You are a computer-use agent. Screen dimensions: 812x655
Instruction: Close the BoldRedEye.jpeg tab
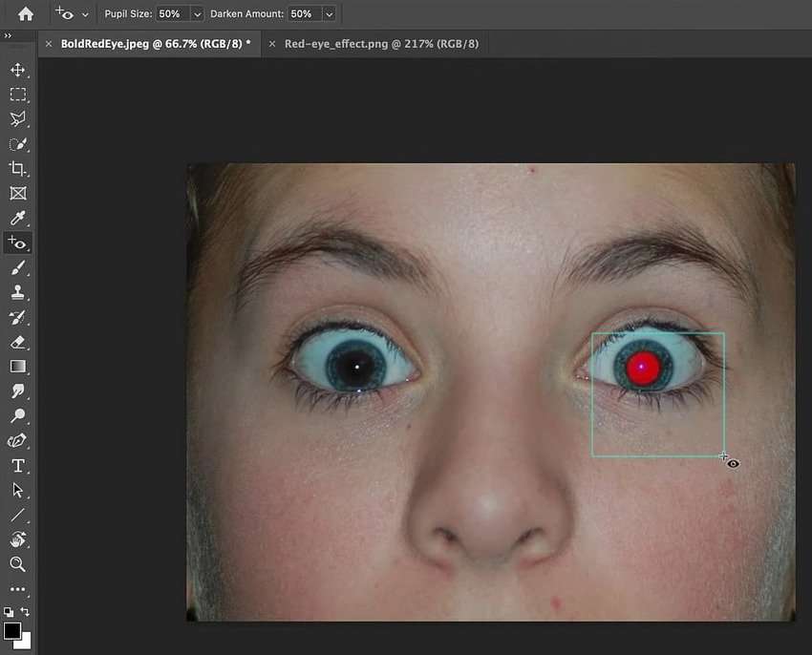click(48, 44)
